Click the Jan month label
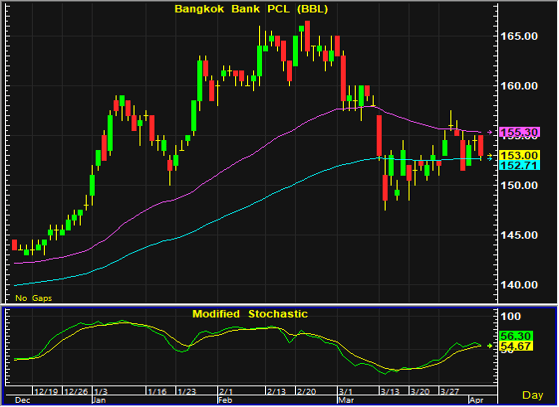 coord(99,400)
